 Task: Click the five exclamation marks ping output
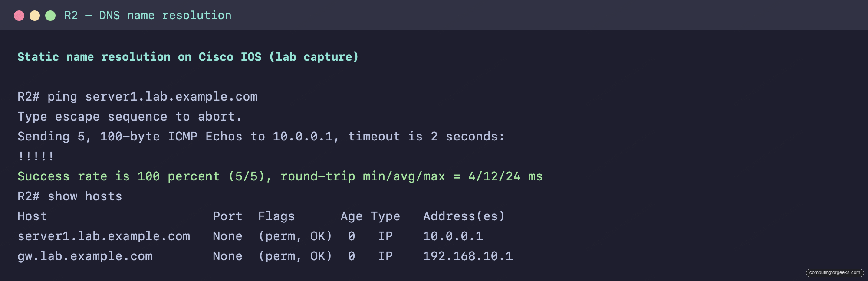click(36, 156)
